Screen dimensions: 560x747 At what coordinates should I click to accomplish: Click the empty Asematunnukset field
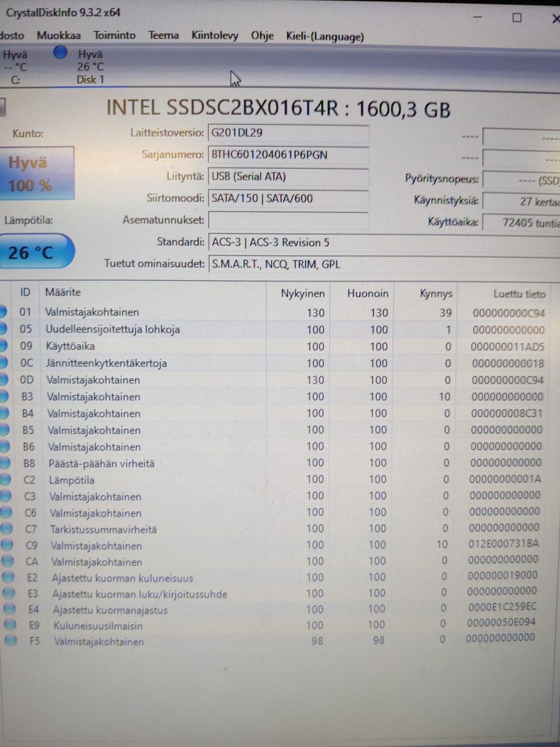(x=288, y=221)
